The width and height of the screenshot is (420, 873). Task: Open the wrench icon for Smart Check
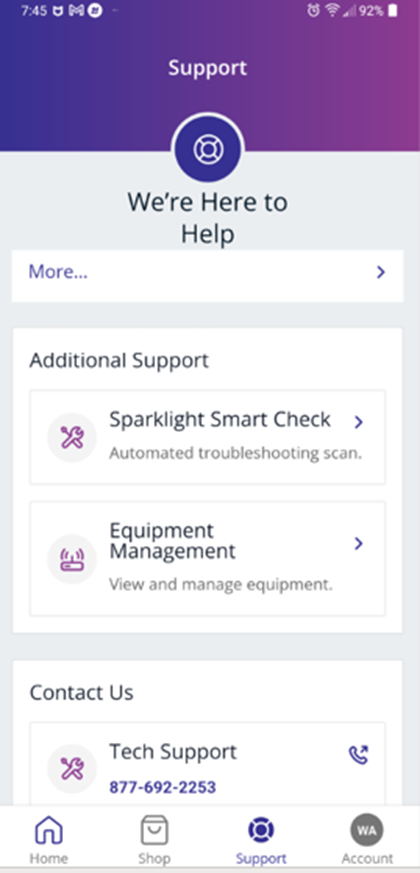point(72,438)
